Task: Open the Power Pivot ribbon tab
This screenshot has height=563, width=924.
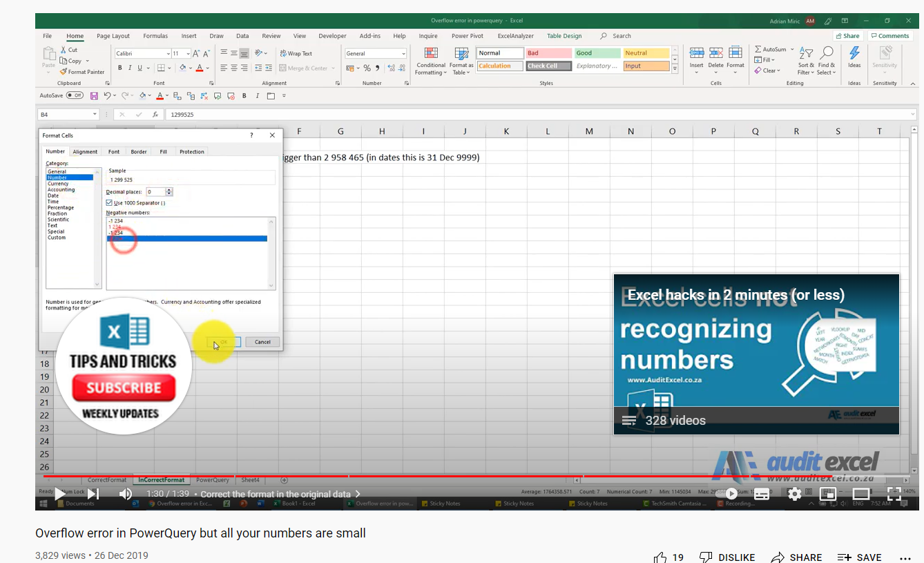Action: 468,36
